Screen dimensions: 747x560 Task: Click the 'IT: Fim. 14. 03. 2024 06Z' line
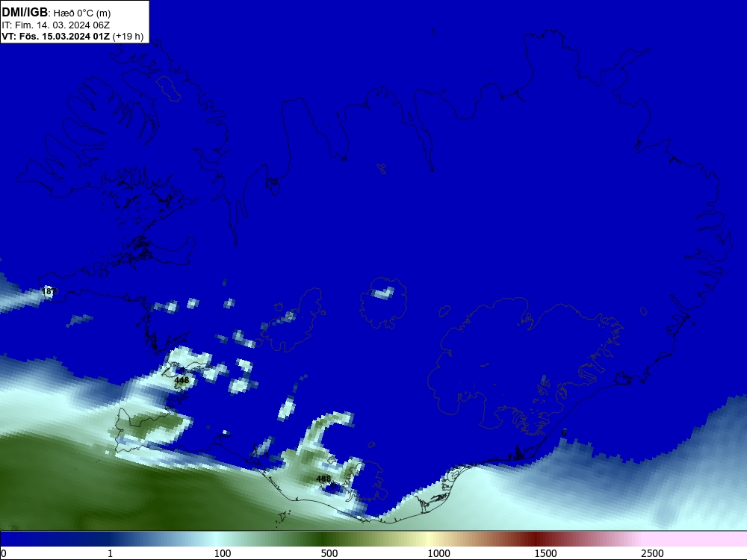56,25
